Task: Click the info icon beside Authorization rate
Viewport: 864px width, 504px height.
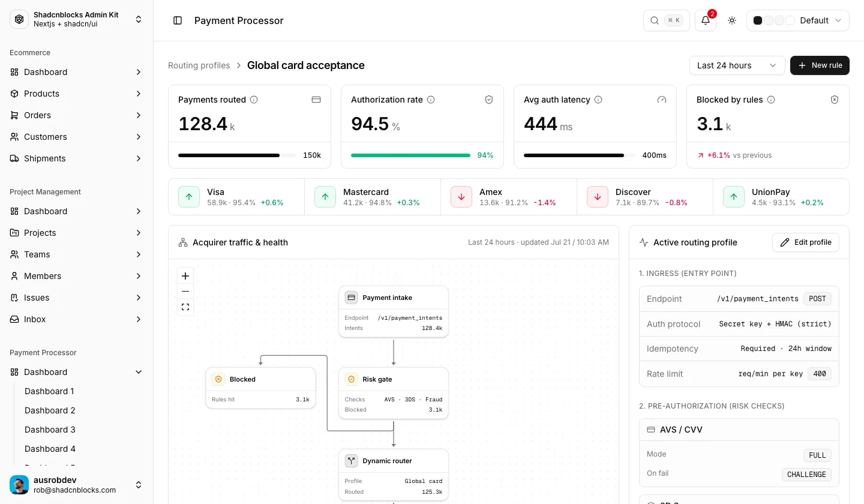Action: pyautogui.click(x=431, y=100)
